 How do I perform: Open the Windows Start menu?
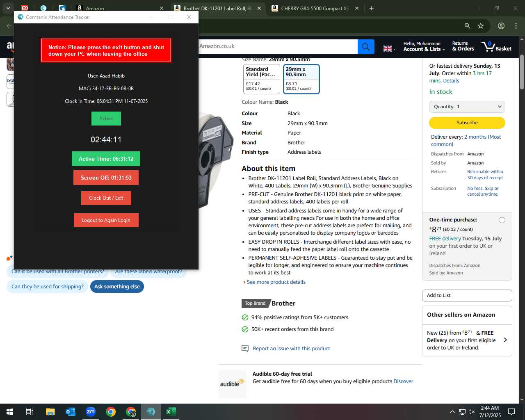(9, 412)
